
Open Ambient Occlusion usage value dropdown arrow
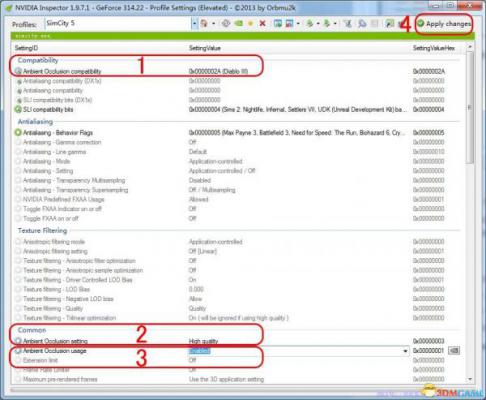pos(405,351)
